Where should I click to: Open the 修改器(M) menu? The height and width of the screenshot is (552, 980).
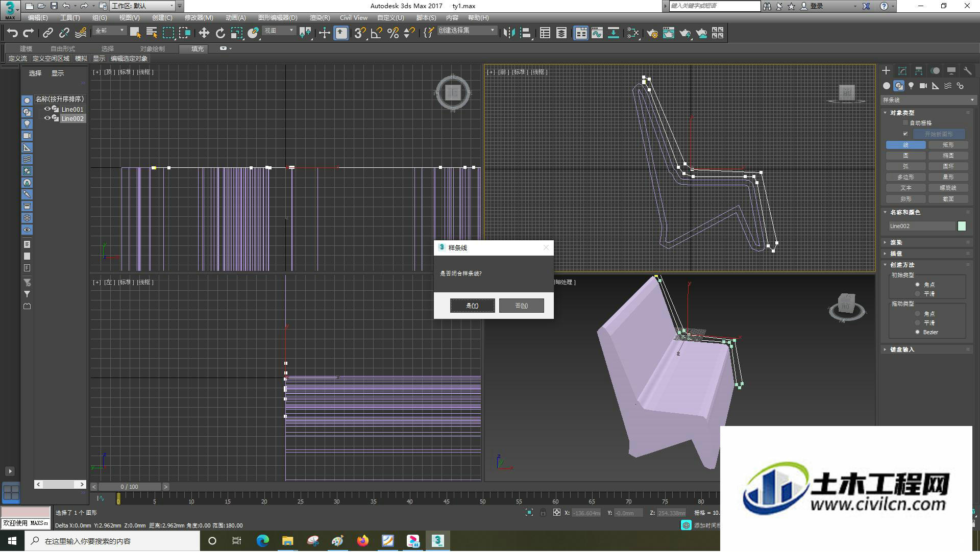199,18
